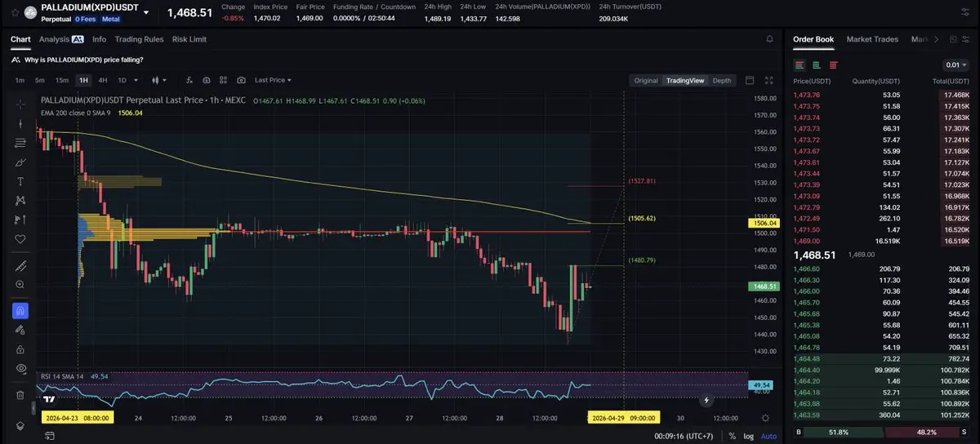Select the text annotation tool
The image size is (980, 444).
click(x=20, y=181)
